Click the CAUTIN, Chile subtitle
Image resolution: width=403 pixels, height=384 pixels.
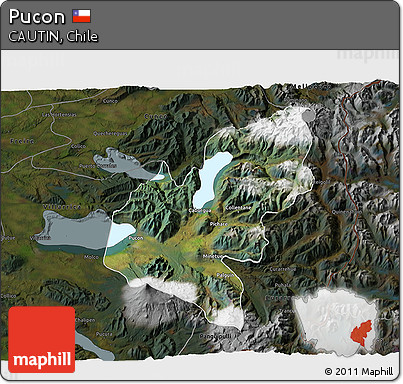(53, 36)
